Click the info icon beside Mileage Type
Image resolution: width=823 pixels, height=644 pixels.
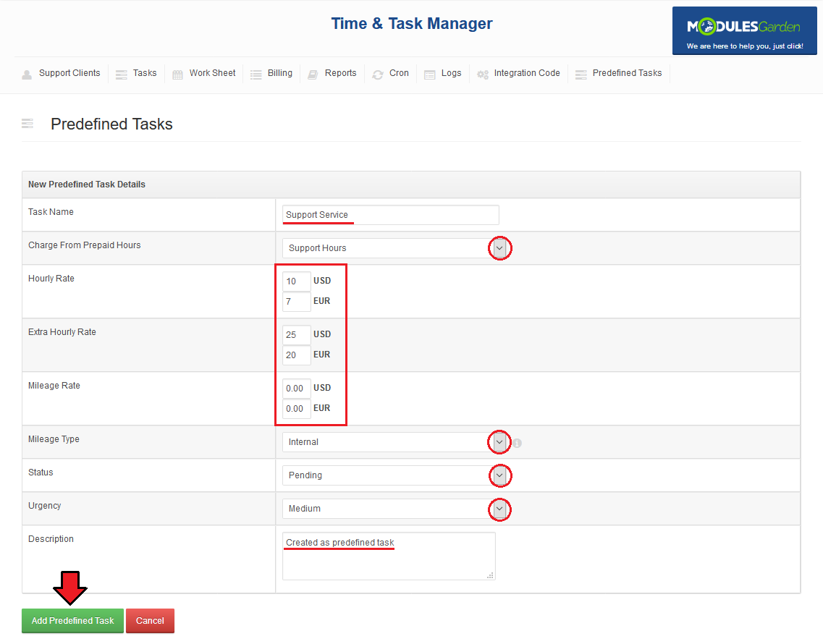point(517,443)
